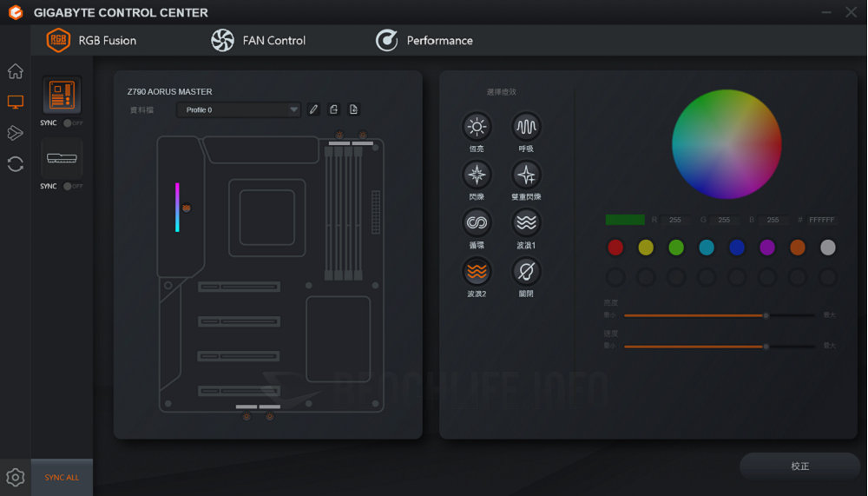The width and height of the screenshot is (868, 496).
Task: Pick the Cycle (循環) lighting effect
Action: coord(477,223)
